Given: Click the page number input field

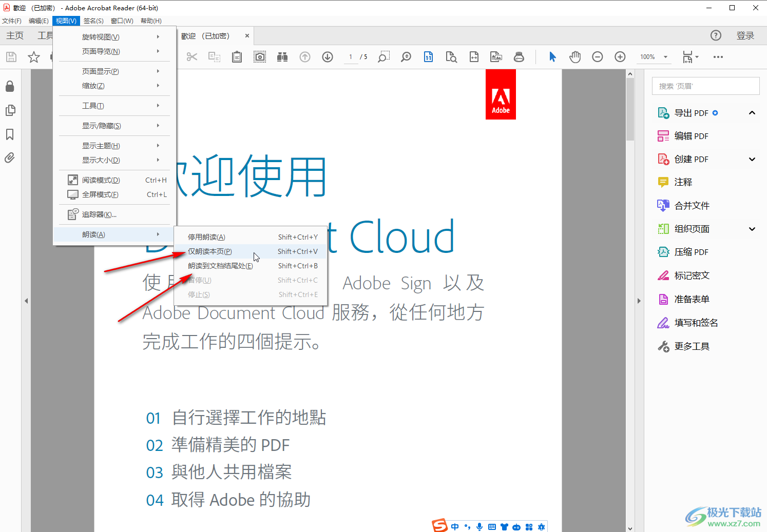Looking at the screenshot, I should (351, 57).
